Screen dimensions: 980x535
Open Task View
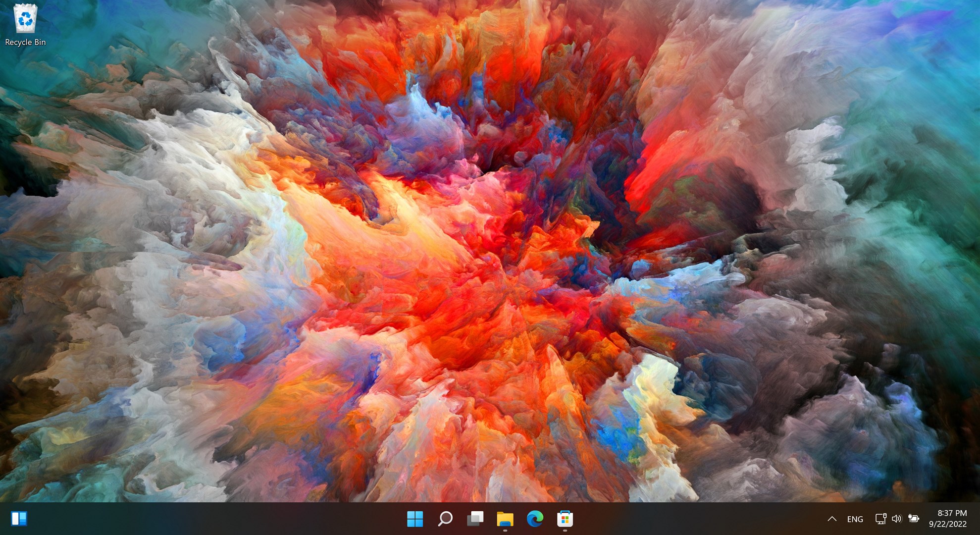coord(475,519)
